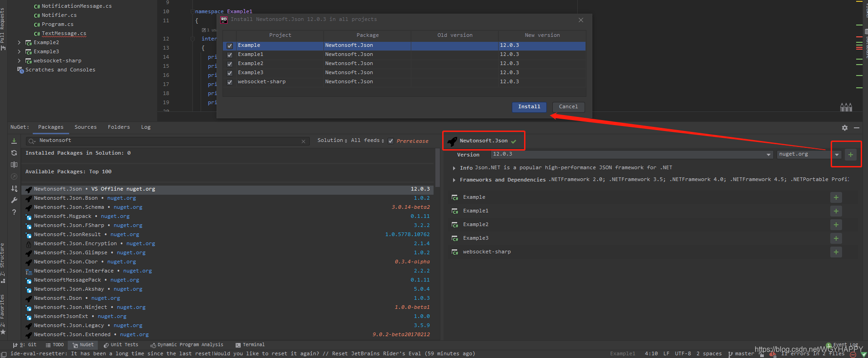Open the nuget.org feed dropdown
The height and width of the screenshot is (358, 868).
[x=809, y=154]
